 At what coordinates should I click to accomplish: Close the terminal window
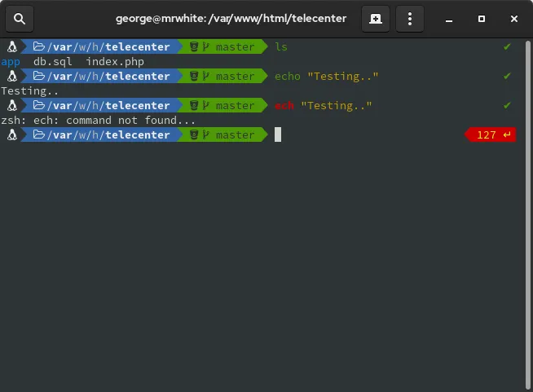pyautogui.click(x=514, y=19)
